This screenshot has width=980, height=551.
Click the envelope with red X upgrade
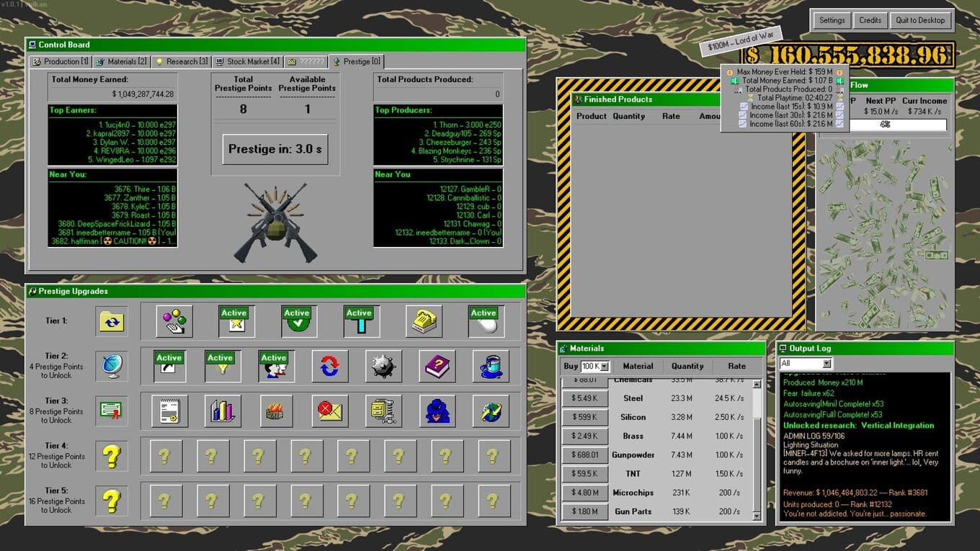329,411
